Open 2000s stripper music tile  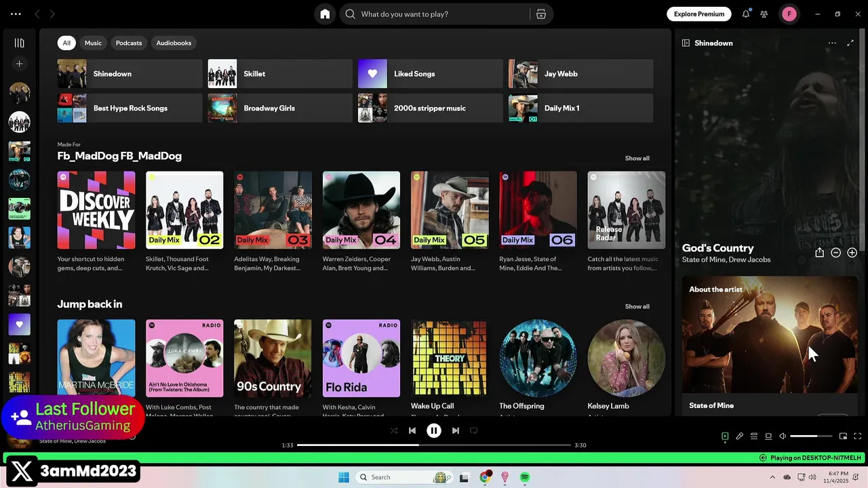431,108
